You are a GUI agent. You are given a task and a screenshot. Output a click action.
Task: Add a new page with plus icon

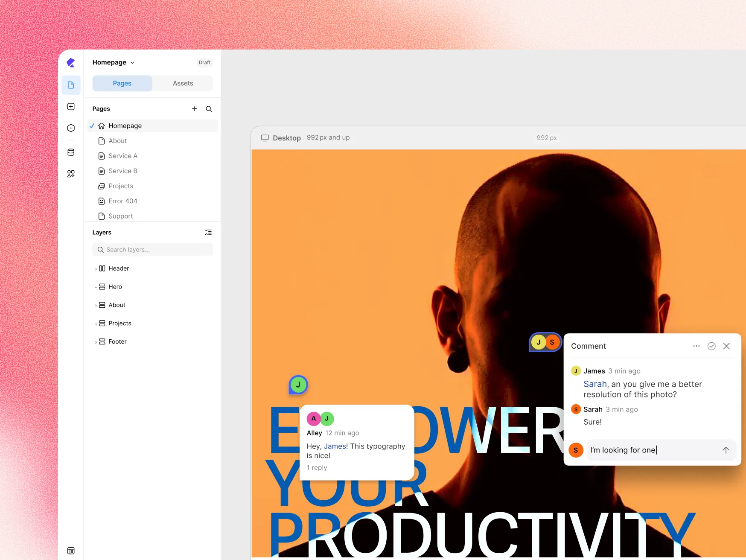point(195,109)
